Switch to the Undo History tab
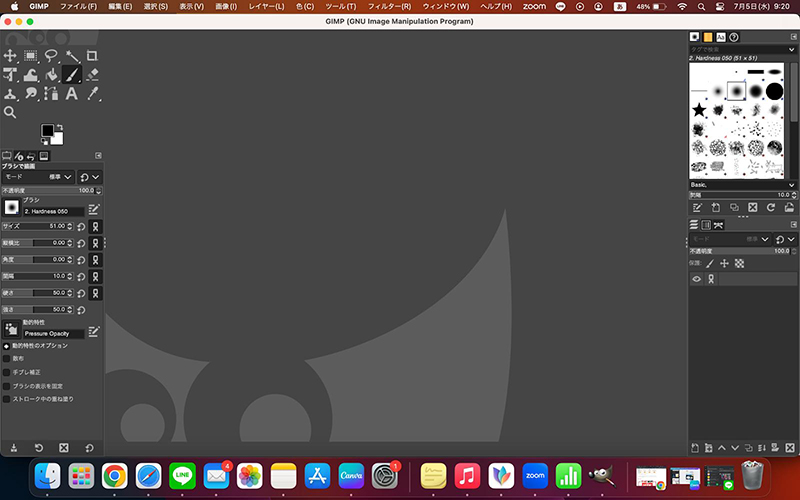 (x=31, y=156)
